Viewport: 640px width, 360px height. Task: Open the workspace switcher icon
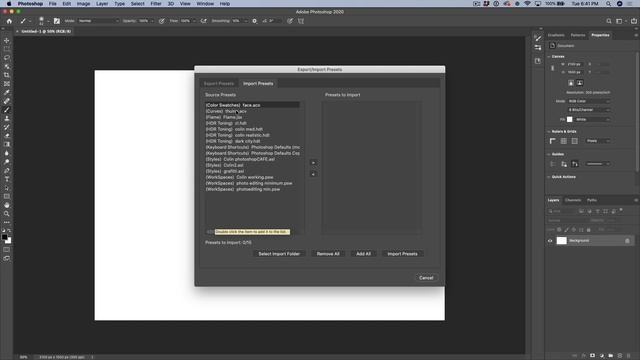[619, 21]
